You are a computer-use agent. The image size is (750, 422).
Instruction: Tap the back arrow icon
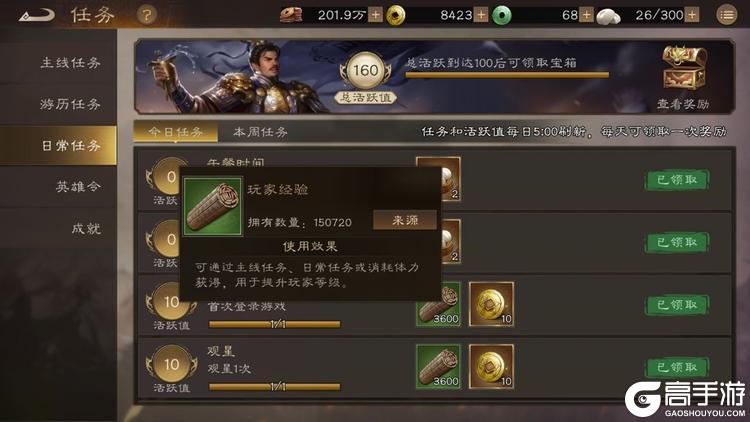click(x=37, y=16)
